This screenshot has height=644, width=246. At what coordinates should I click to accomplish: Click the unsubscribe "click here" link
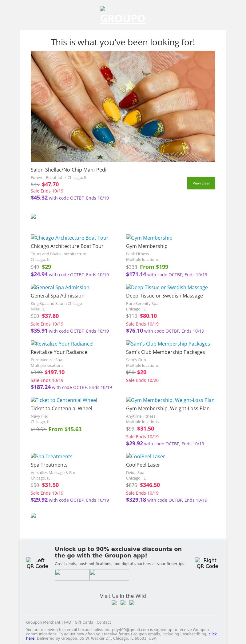pyautogui.click(x=212, y=634)
